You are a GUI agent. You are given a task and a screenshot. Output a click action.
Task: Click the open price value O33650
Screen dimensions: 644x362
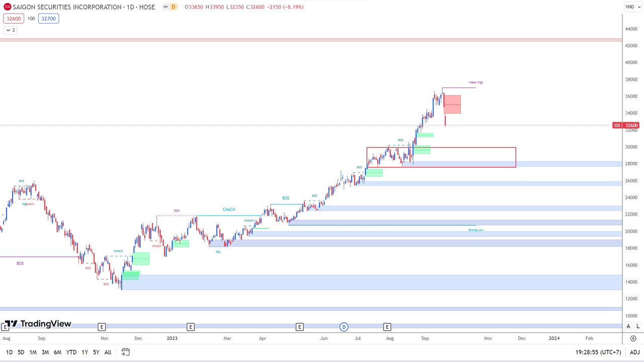tap(194, 7)
